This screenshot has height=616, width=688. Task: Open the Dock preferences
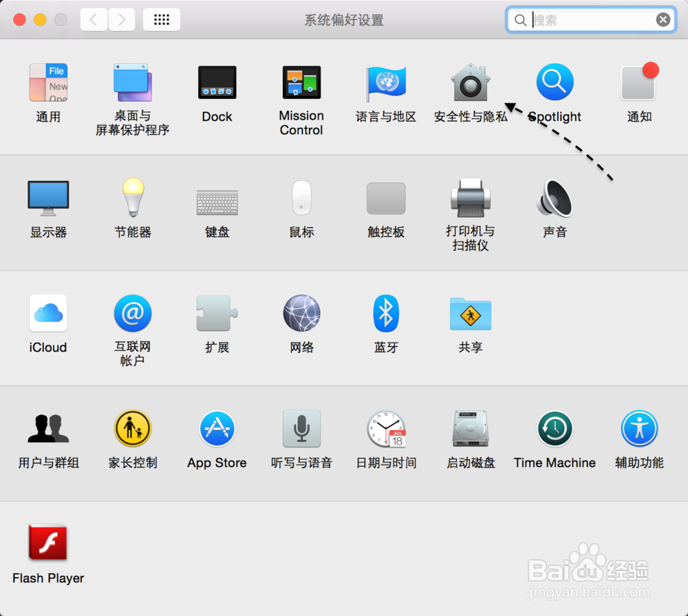[x=217, y=82]
